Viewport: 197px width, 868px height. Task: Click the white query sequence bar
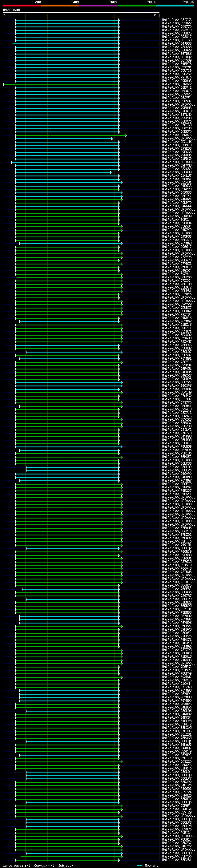[81, 13]
